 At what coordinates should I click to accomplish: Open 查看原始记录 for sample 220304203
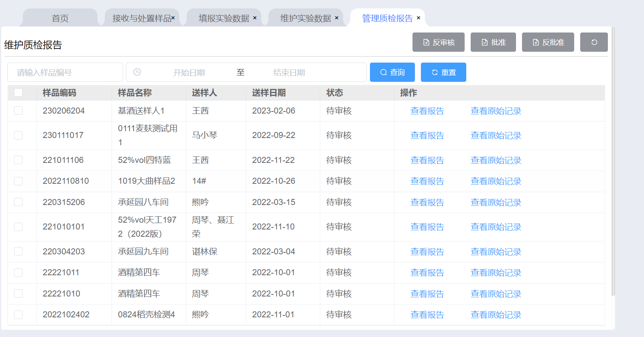[x=496, y=252]
